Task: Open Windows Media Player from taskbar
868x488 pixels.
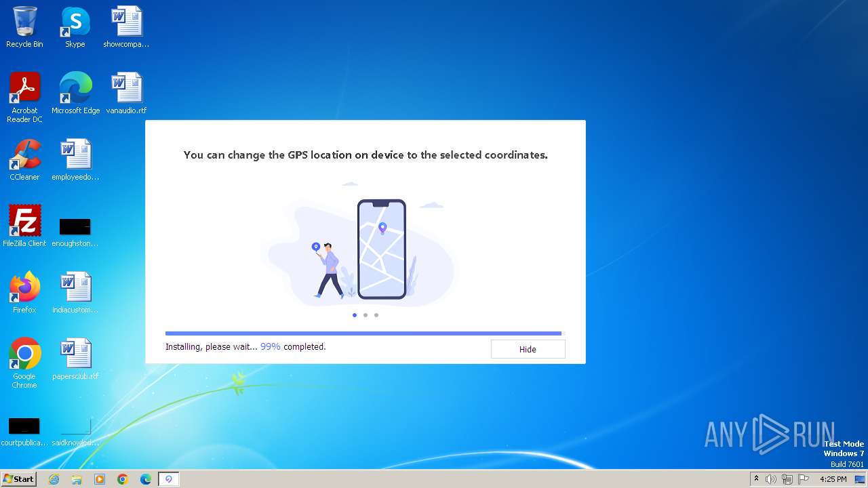Action: (x=100, y=479)
